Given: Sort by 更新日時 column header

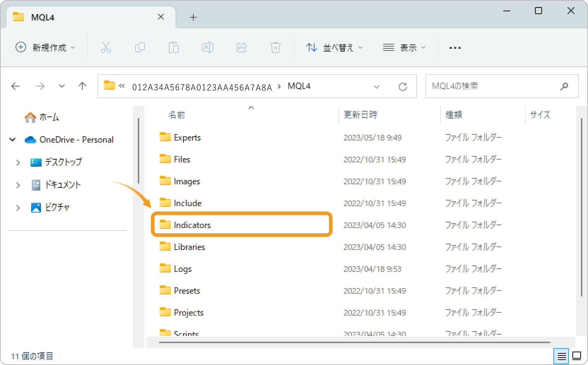Looking at the screenshot, I should tap(360, 115).
